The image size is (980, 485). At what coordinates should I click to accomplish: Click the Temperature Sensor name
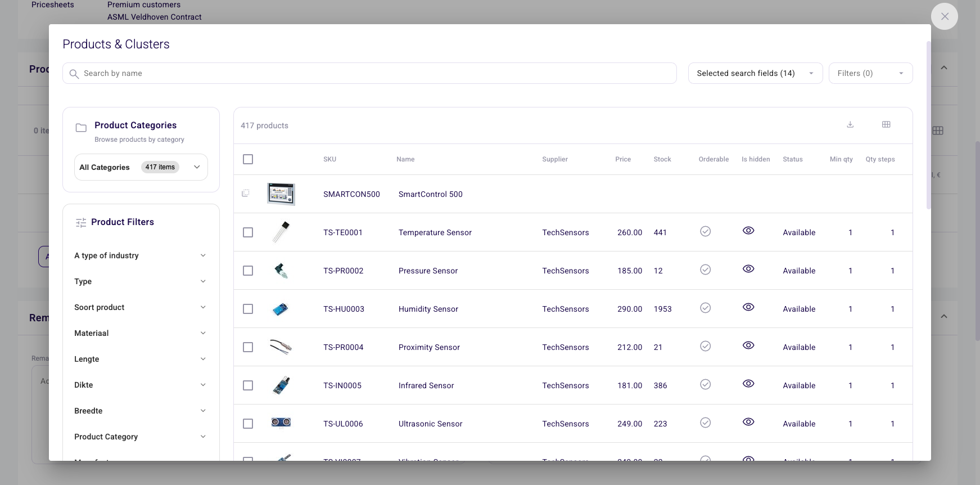[x=435, y=232]
